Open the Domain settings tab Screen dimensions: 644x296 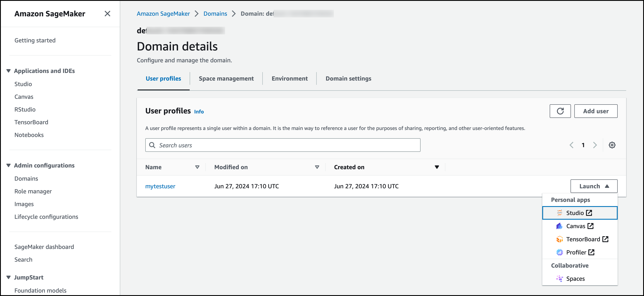click(348, 79)
